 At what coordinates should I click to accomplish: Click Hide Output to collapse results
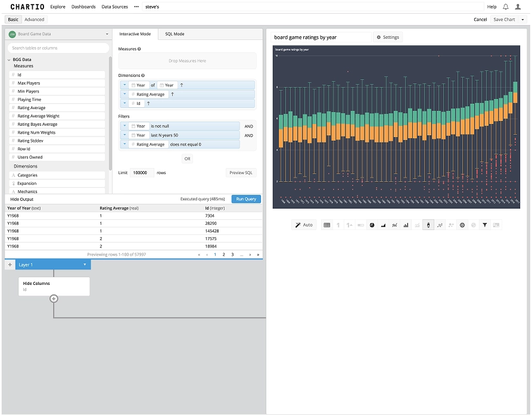(22, 198)
